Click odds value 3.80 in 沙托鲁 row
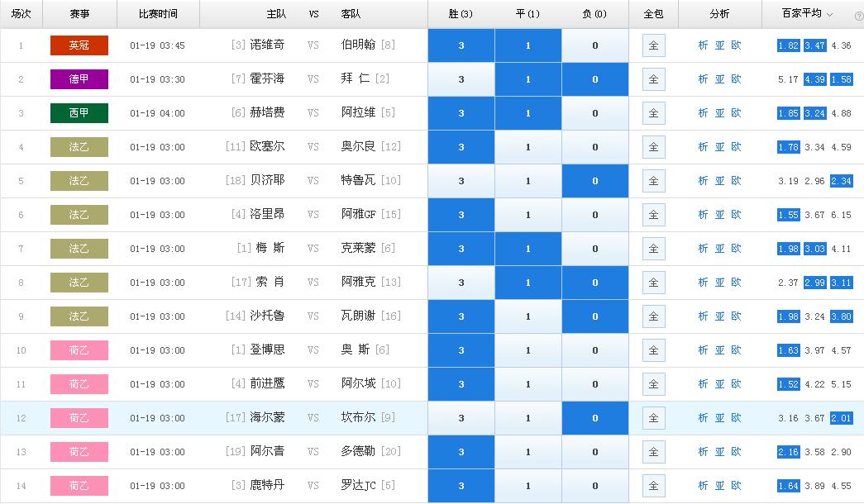 pyautogui.click(x=842, y=316)
